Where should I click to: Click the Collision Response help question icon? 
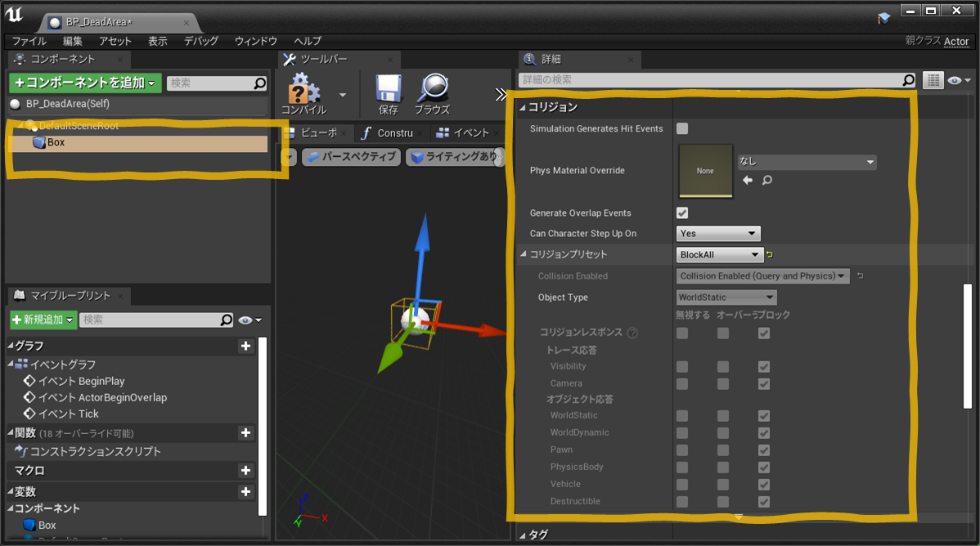[x=632, y=333]
